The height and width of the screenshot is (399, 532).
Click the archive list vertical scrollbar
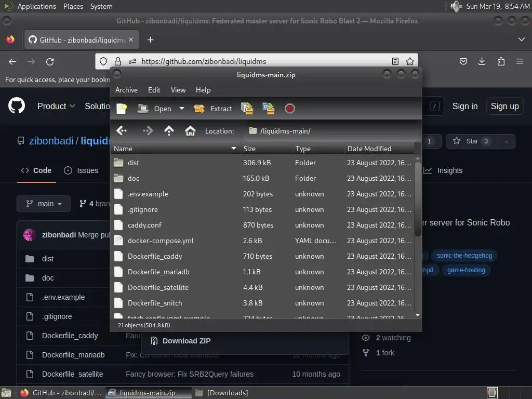418,199
